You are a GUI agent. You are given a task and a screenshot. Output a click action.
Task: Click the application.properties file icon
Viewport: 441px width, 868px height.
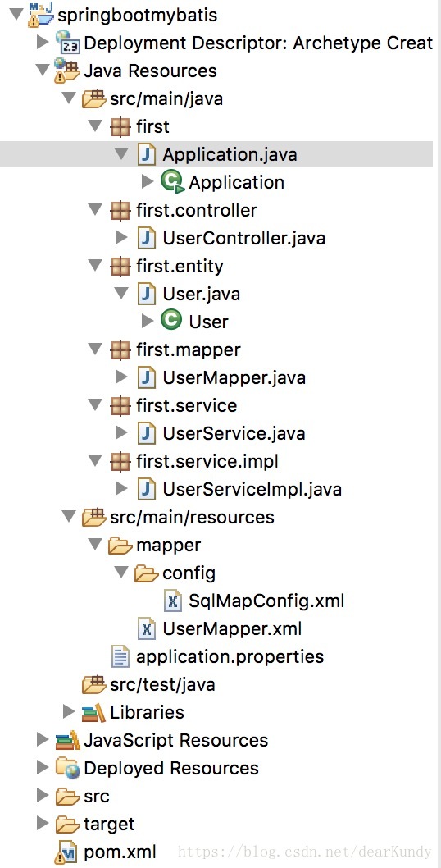[x=120, y=656]
